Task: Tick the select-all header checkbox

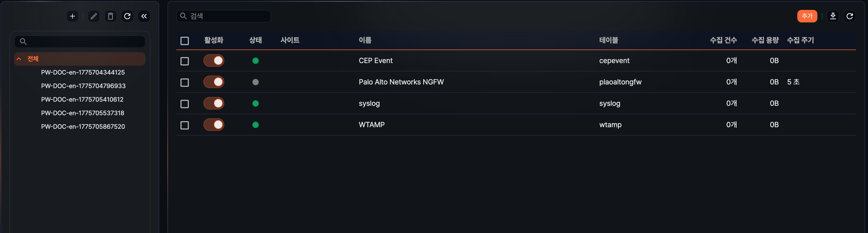Action: tap(185, 41)
